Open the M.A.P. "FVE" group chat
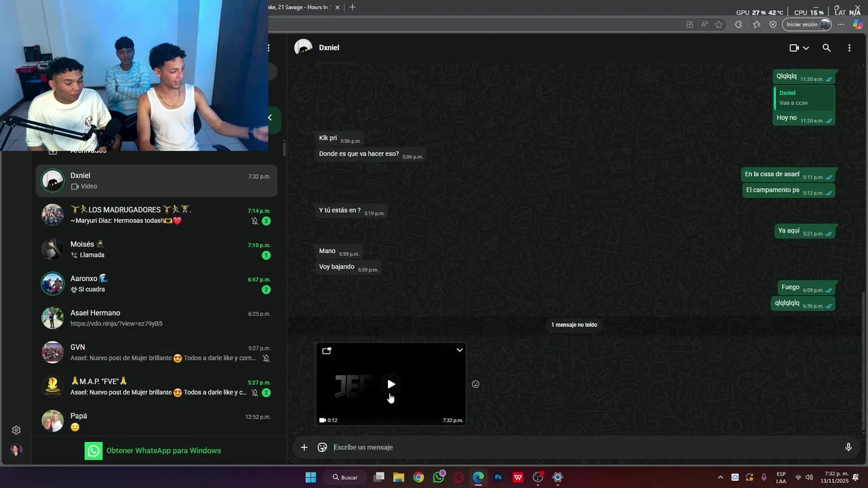The image size is (868, 488). coord(157,386)
